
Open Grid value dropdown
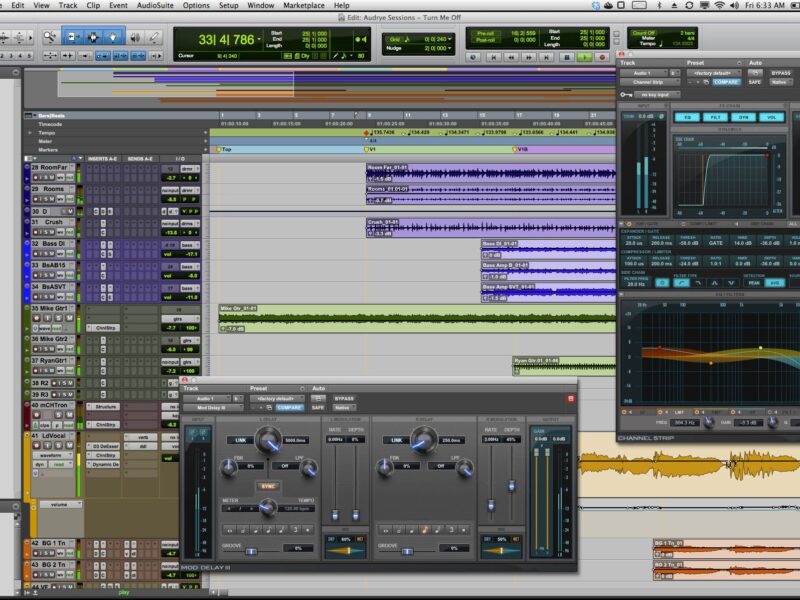click(443, 38)
